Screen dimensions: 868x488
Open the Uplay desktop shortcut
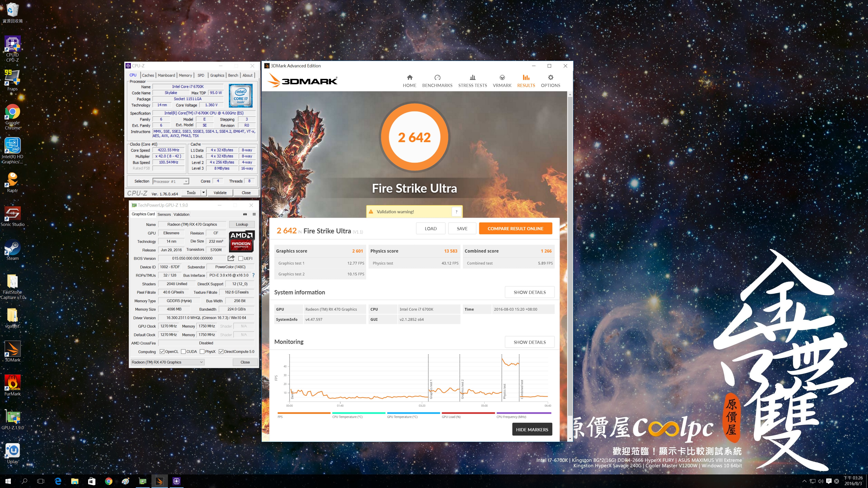point(12,453)
